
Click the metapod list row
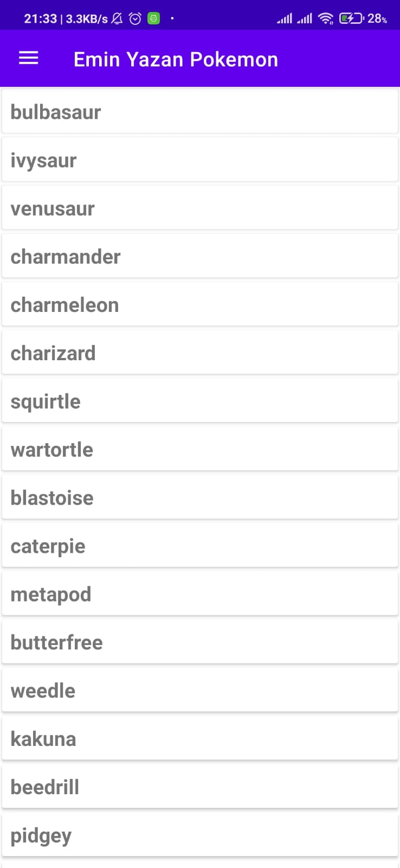(200, 593)
